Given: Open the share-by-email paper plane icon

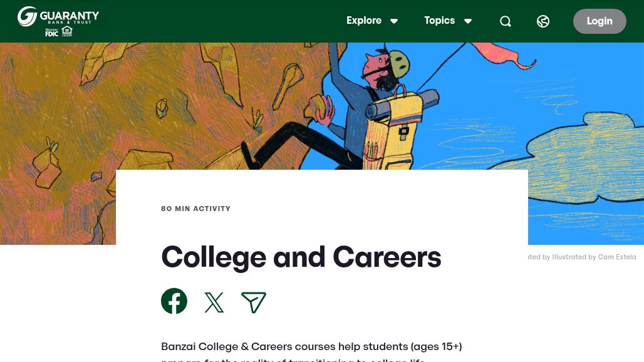Looking at the screenshot, I should [254, 303].
